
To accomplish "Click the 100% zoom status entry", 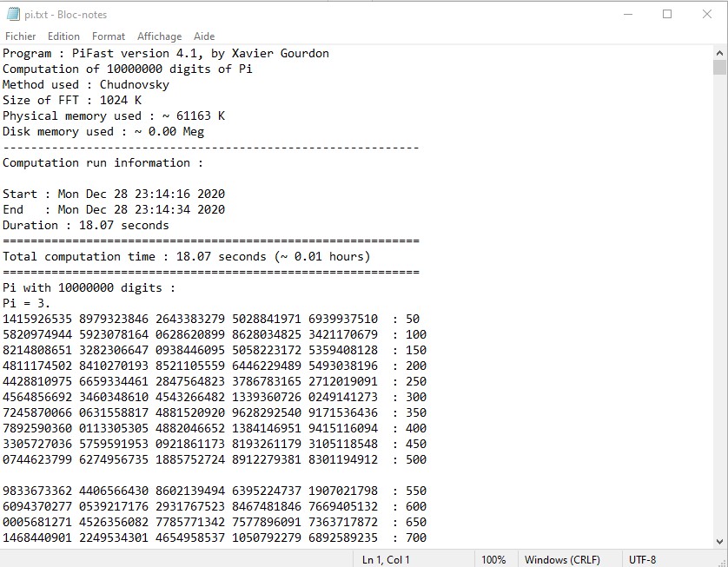I will (x=493, y=559).
